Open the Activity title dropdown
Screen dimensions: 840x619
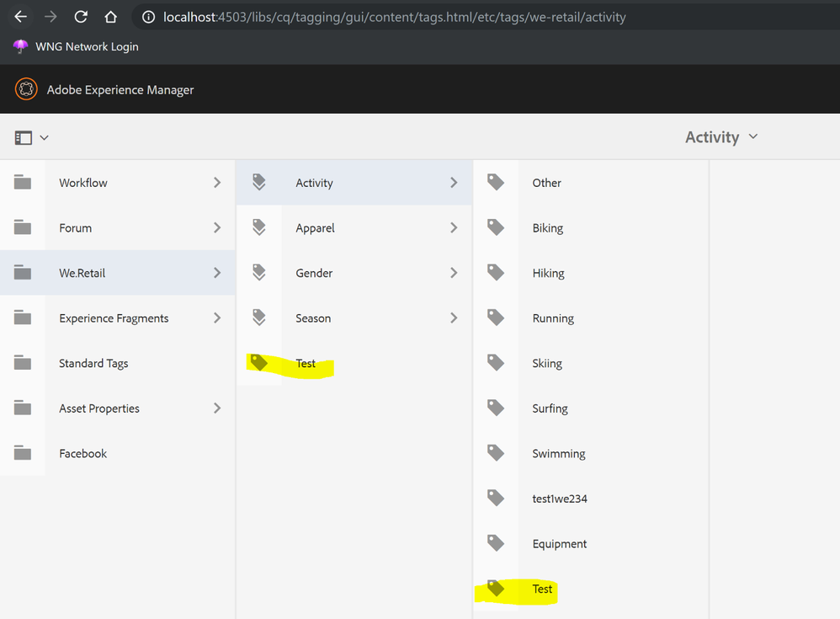tap(721, 137)
